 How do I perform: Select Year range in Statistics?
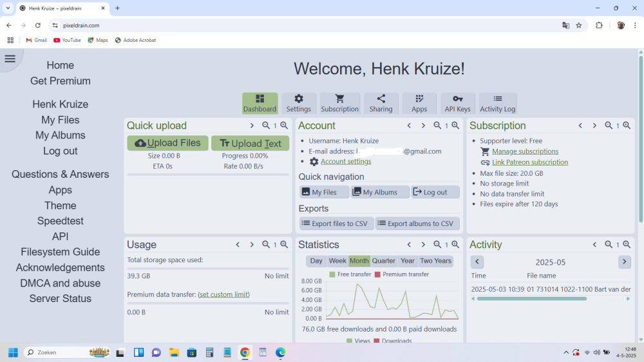pos(407,261)
